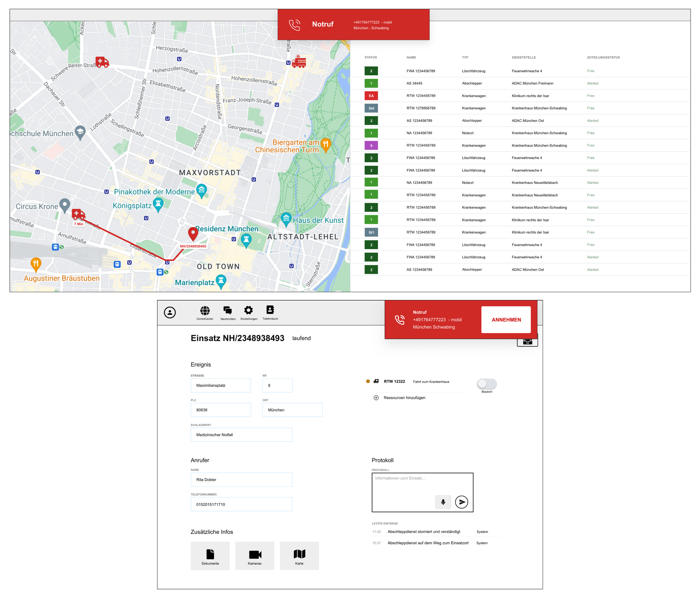The height and width of the screenshot is (600, 700).
Task: Click the Ort field München
Action: [x=292, y=410]
